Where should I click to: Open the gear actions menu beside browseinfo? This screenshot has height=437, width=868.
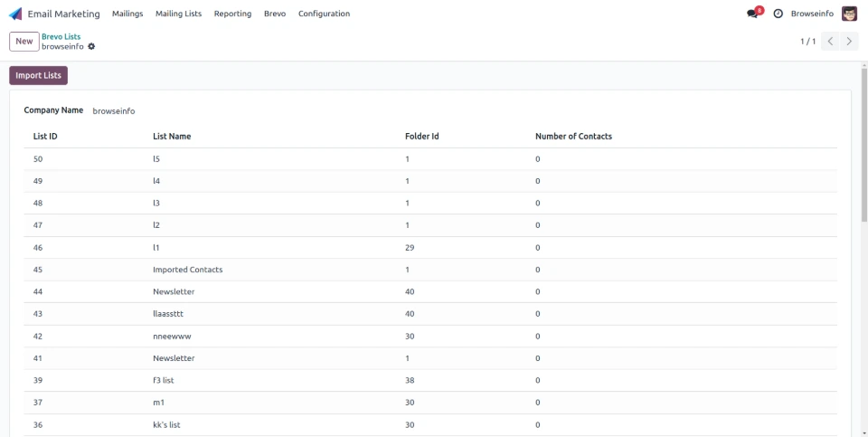tap(91, 47)
